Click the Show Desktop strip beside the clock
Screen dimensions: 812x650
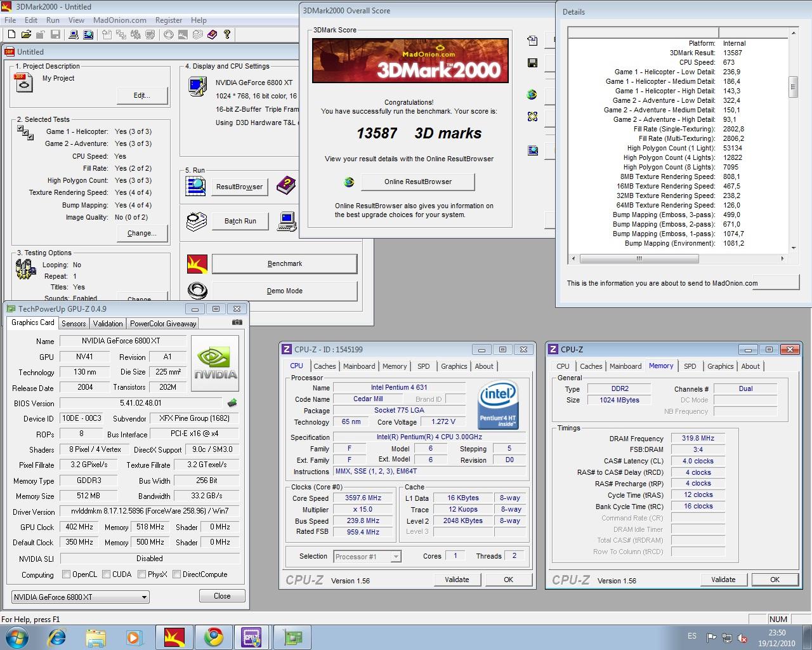[808, 637]
